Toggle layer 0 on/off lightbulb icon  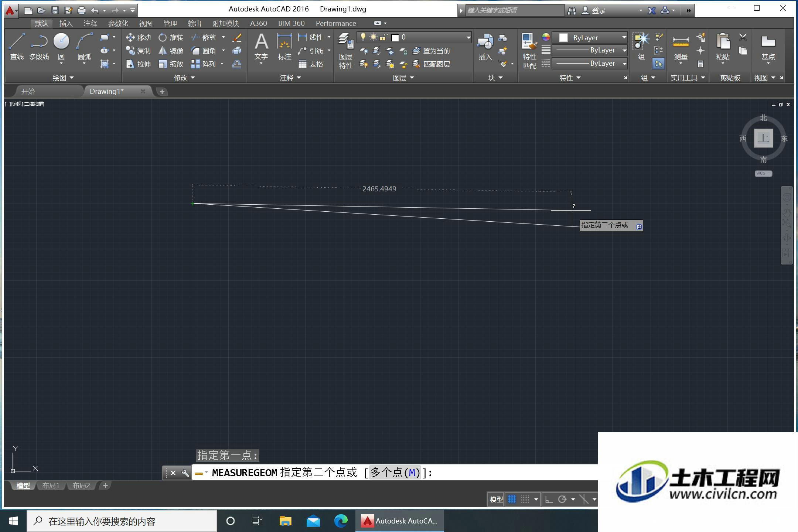[363, 37]
